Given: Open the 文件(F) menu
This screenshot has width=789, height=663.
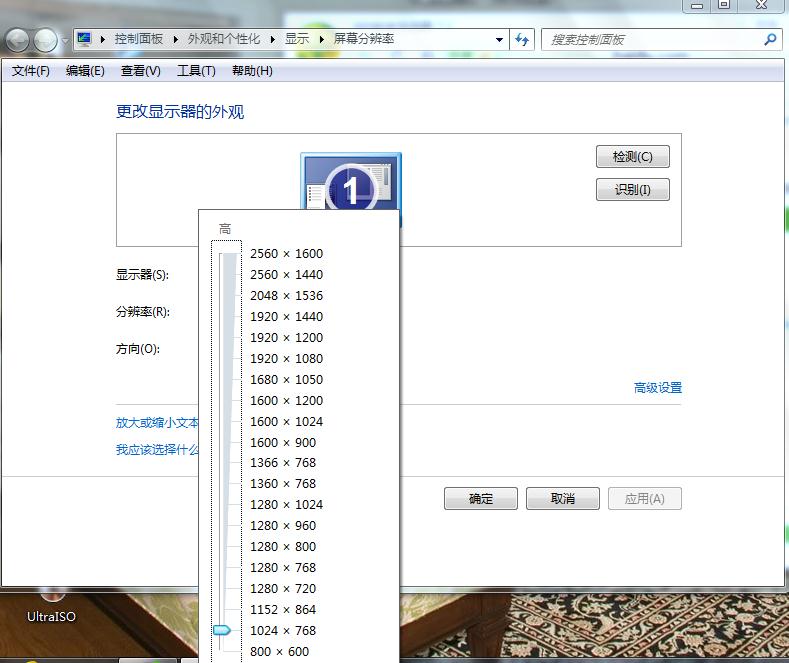Looking at the screenshot, I should pyautogui.click(x=31, y=71).
